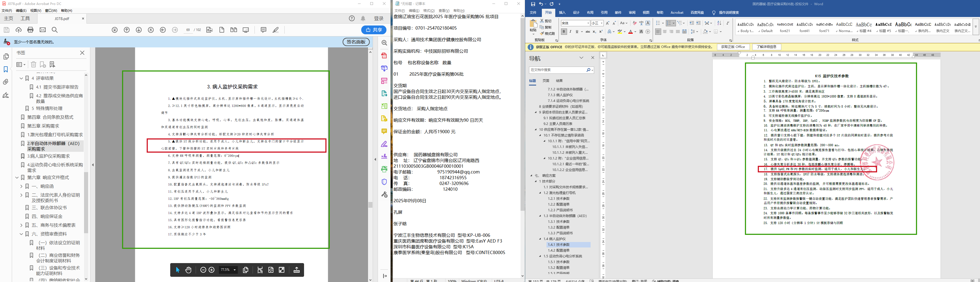Align text left in Word
Image resolution: width=980 pixels, height=282 pixels.
point(658,32)
